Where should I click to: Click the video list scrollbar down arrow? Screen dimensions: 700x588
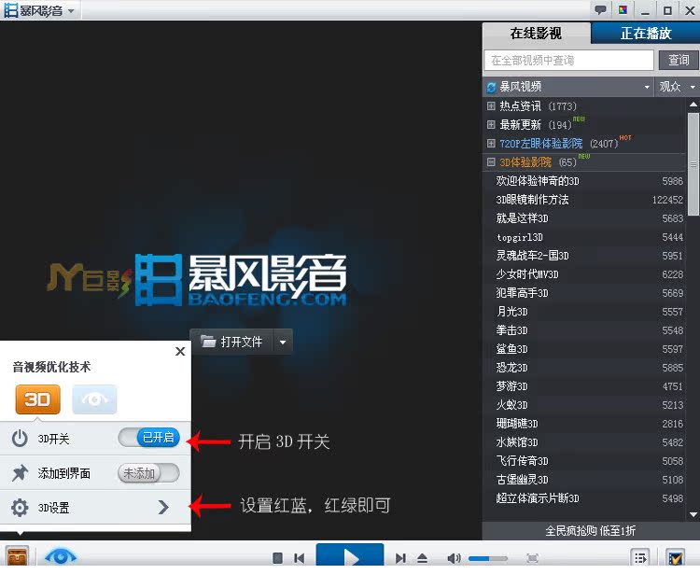point(693,515)
